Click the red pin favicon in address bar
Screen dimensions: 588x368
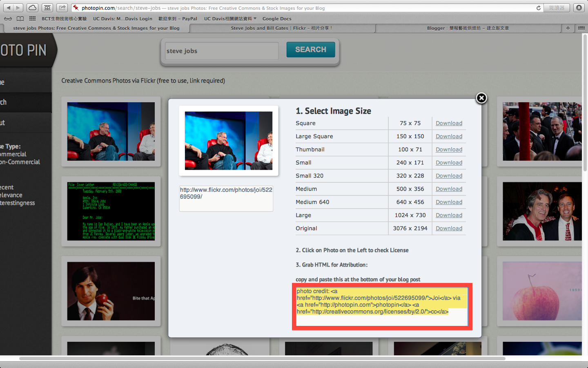(76, 8)
